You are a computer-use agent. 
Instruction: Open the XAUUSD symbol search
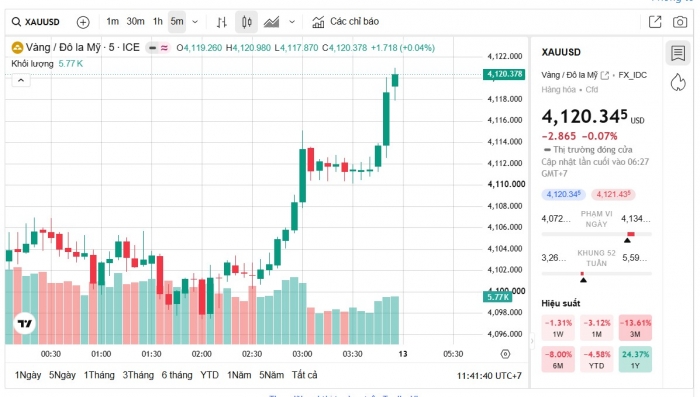tap(36, 22)
